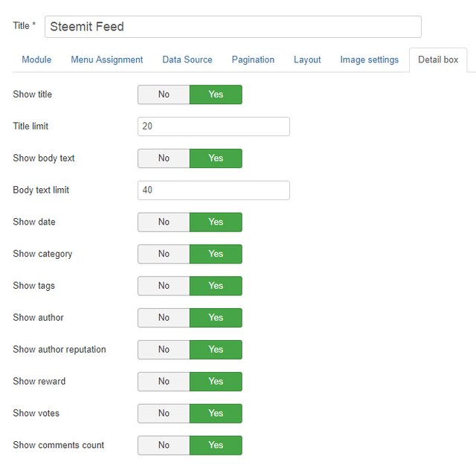Image resolution: width=476 pixels, height=471 pixels.
Task: Go to the Layout tab
Action: (x=307, y=60)
